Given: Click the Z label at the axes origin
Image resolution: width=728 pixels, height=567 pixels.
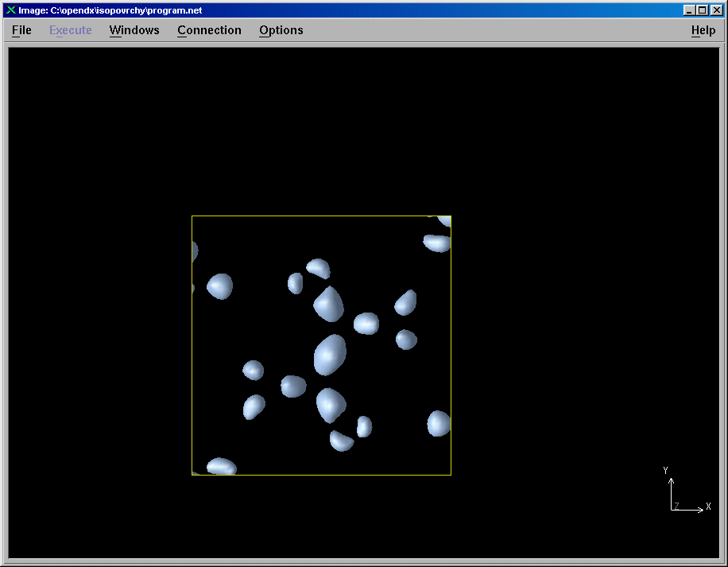Looking at the screenshot, I should tap(676, 506).
